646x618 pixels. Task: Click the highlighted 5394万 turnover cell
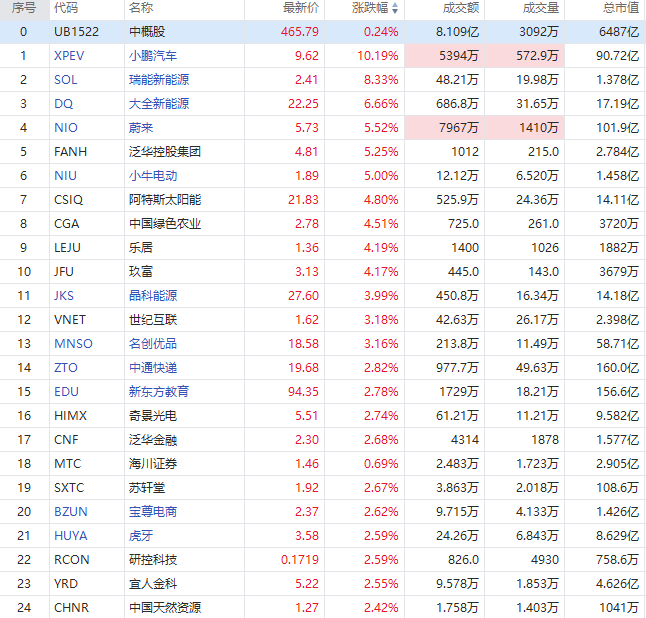pyautogui.click(x=445, y=56)
